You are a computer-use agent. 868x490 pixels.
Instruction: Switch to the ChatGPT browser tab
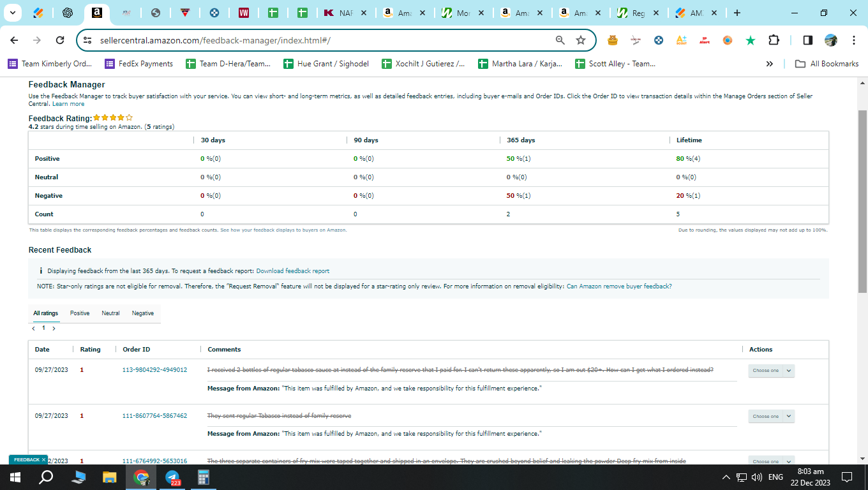coord(67,13)
